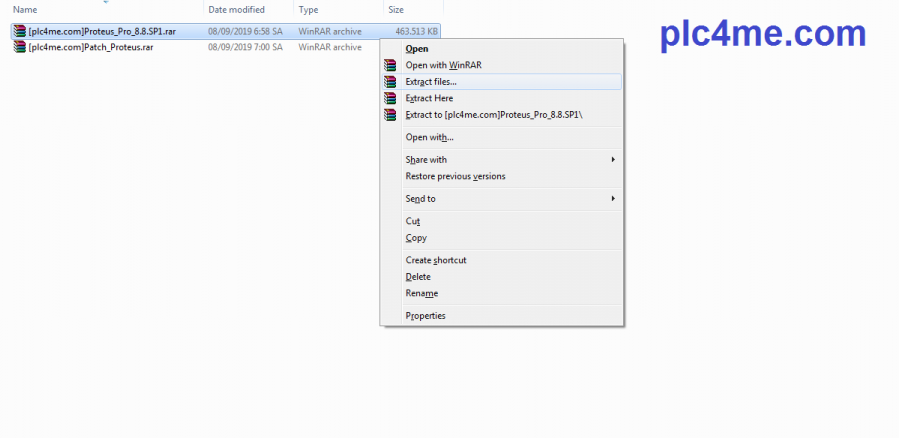This screenshot has height=438, width=899.
Task: Click WinRAR icon beside Extract files
Action: tap(390, 82)
